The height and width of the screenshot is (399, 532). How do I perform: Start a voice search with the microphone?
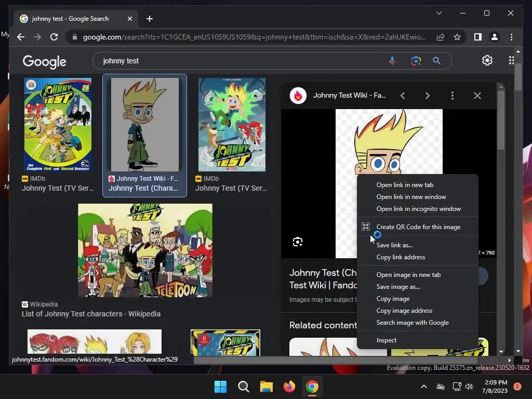click(392, 61)
